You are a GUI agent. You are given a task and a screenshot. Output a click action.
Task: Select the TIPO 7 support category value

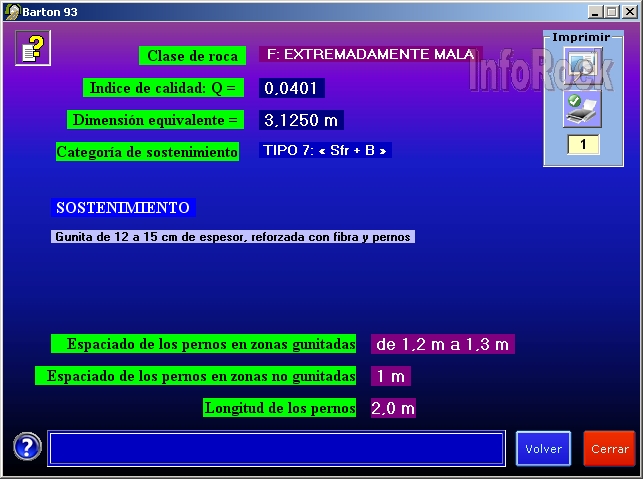(325, 151)
